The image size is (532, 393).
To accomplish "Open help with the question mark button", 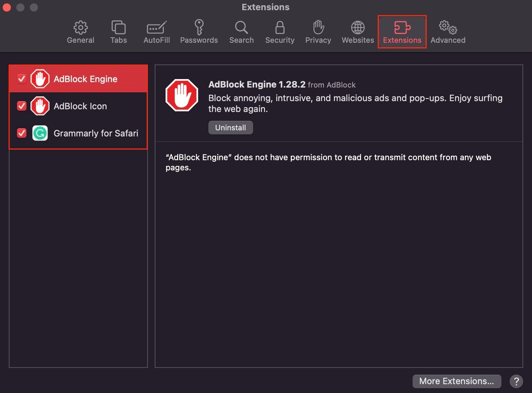I will pos(516,381).
